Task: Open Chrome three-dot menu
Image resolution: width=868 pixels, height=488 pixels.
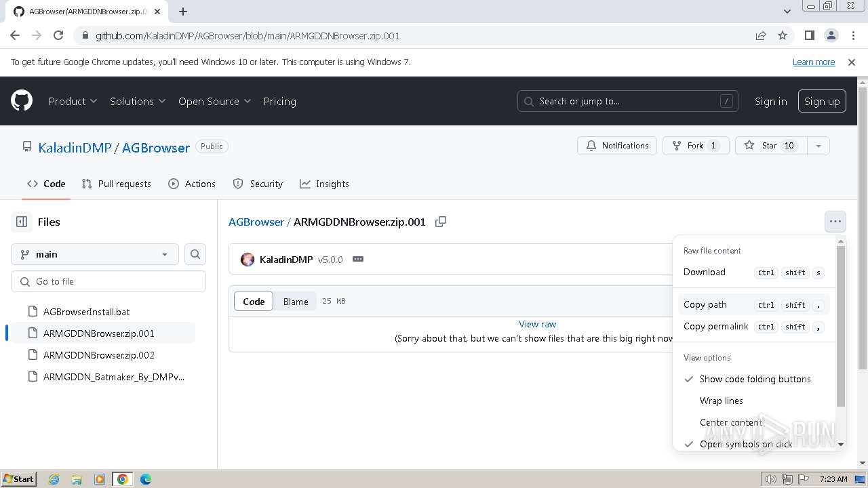Action: tap(852, 36)
